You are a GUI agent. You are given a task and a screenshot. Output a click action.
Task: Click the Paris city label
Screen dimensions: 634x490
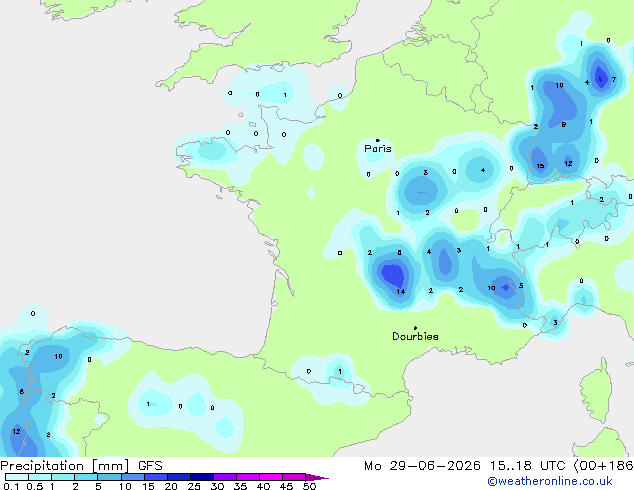click(378, 149)
